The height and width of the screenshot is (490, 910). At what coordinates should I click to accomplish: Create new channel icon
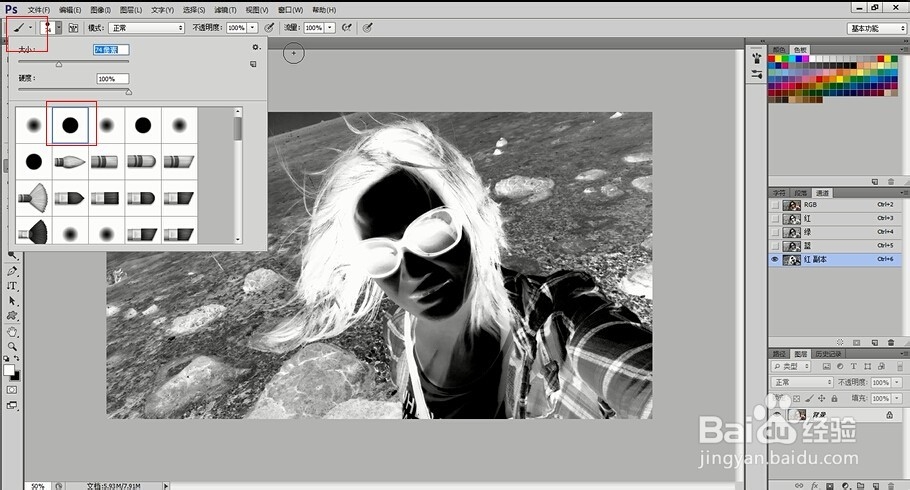click(x=875, y=343)
